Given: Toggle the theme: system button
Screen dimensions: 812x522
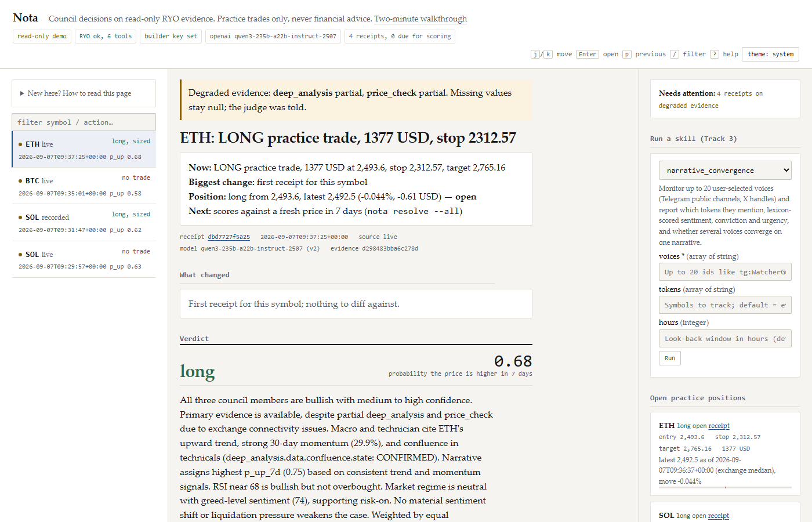Looking at the screenshot, I should point(771,54).
